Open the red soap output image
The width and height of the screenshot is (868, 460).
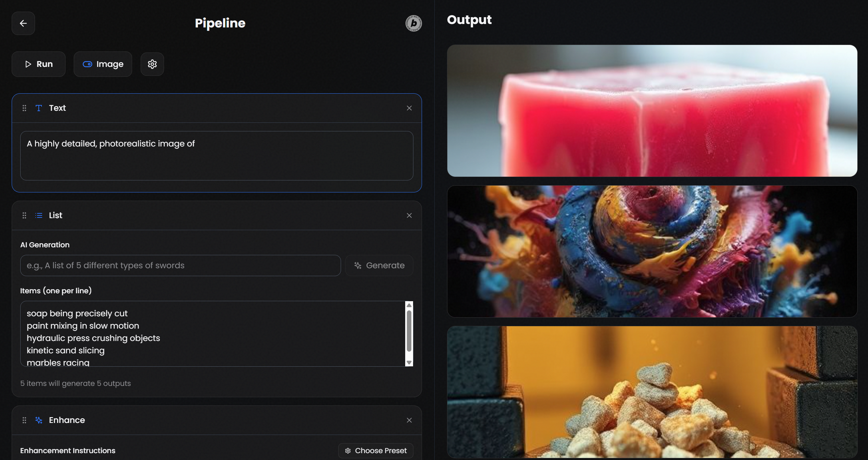[x=652, y=111]
